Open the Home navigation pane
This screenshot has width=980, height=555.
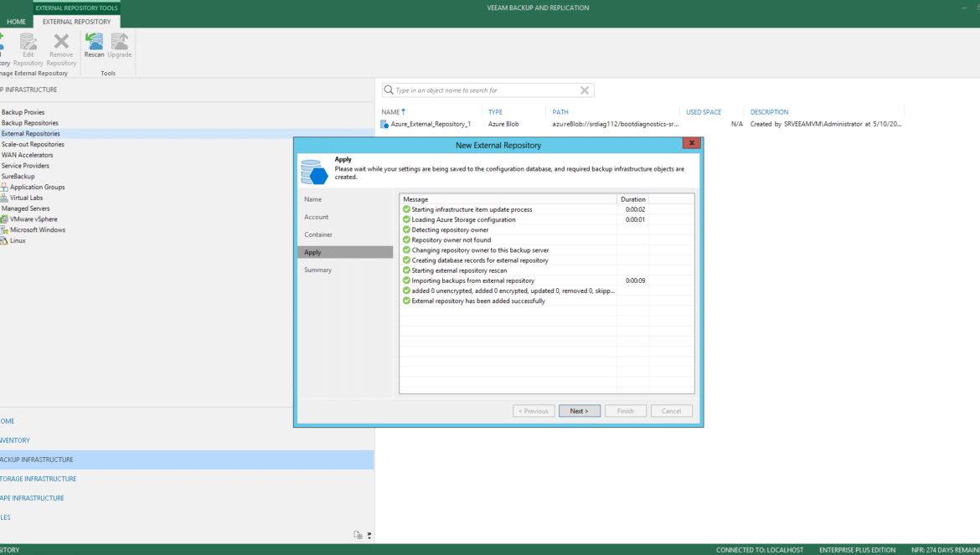click(187, 421)
